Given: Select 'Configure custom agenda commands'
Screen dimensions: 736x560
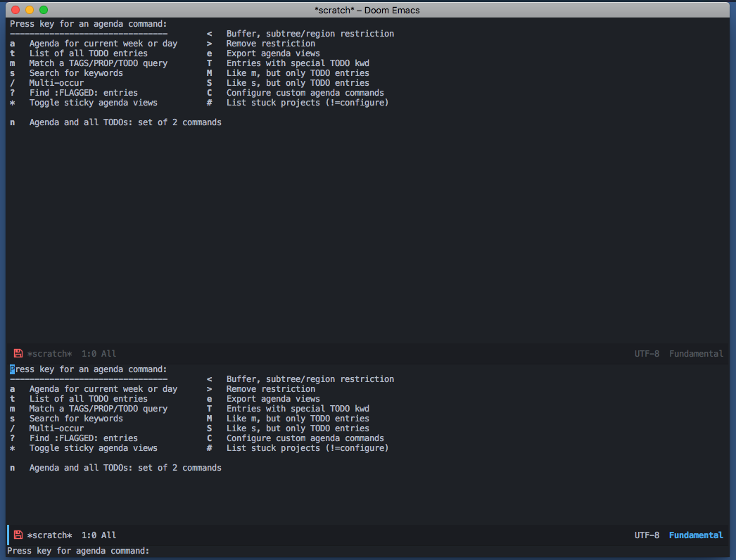Looking at the screenshot, I should click(x=305, y=92).
